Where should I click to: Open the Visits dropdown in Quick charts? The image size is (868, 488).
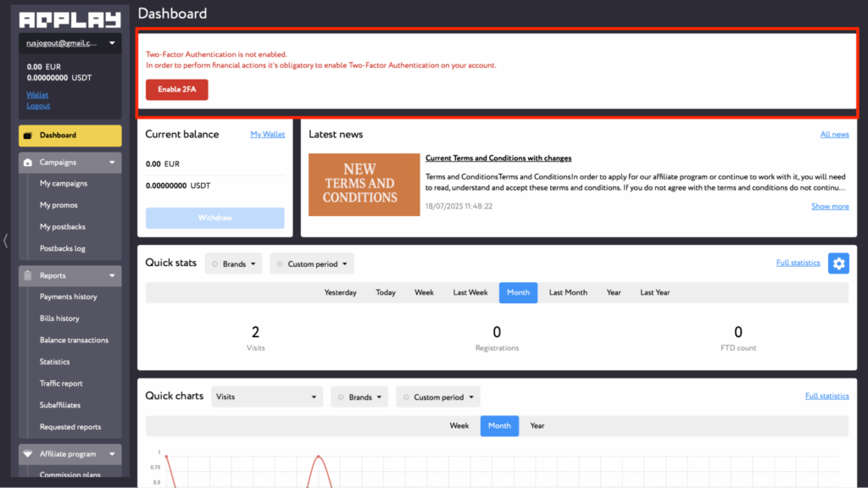tap(267, 396)
